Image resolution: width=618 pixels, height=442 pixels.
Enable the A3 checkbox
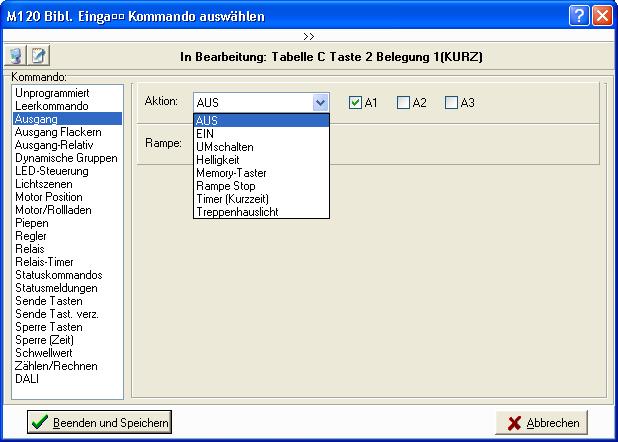(x=451, y=102)
